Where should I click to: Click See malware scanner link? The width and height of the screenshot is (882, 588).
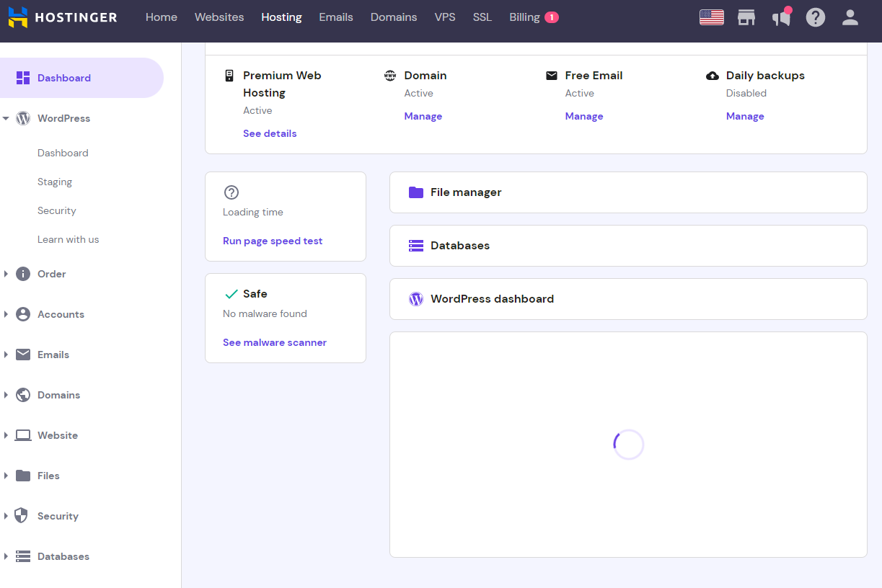click(x=275, y=342)
